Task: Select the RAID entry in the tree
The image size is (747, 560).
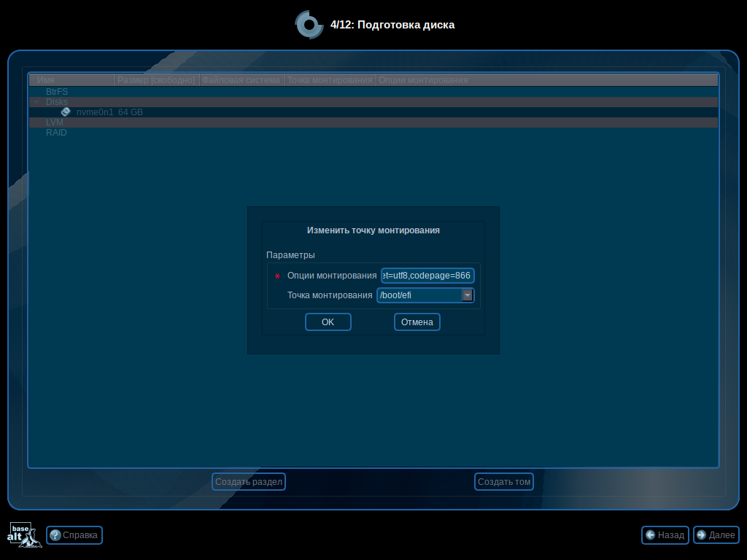Action: (55, 132)
